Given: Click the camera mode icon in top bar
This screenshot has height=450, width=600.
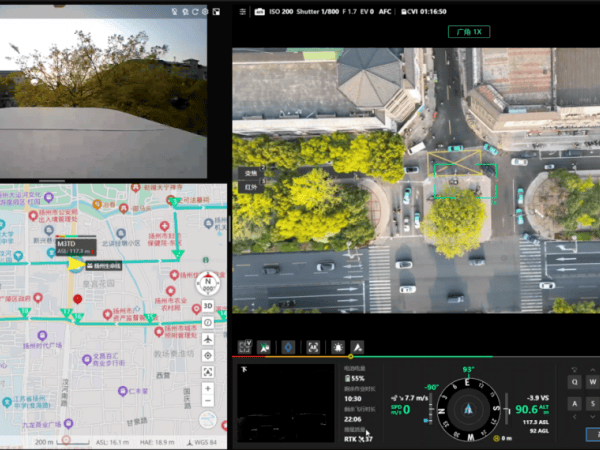Looking at the screenshot, I should point(259,11).
